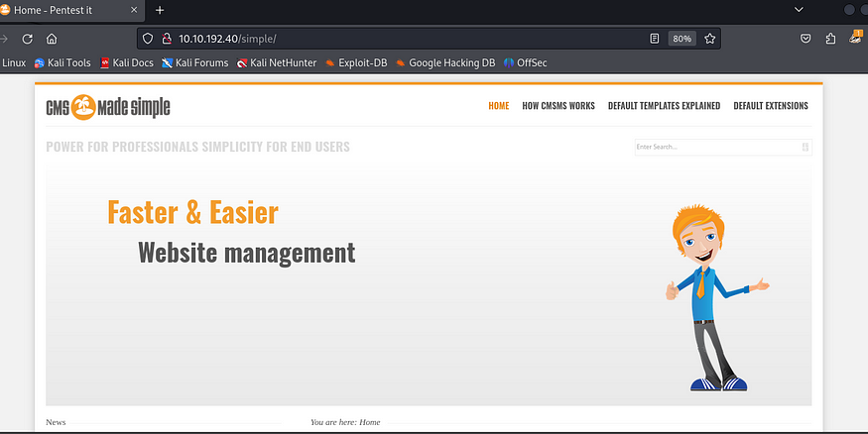Reset the 80% zoom level badge
868x434 pixels.
coord(682,39)
